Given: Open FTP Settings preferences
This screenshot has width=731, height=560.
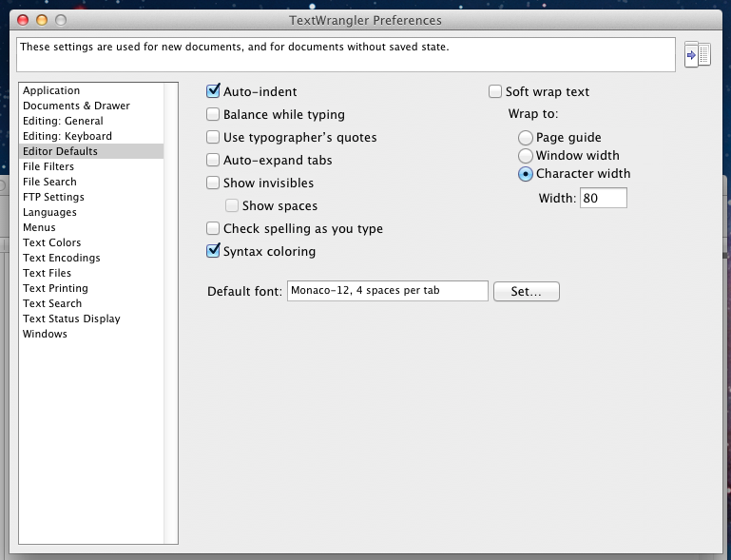Looking at the screenshot, I should pos(91,197).
